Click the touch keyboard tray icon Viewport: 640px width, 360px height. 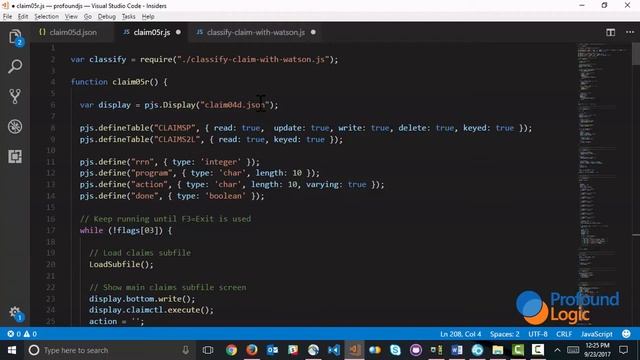tap(573, 350)
